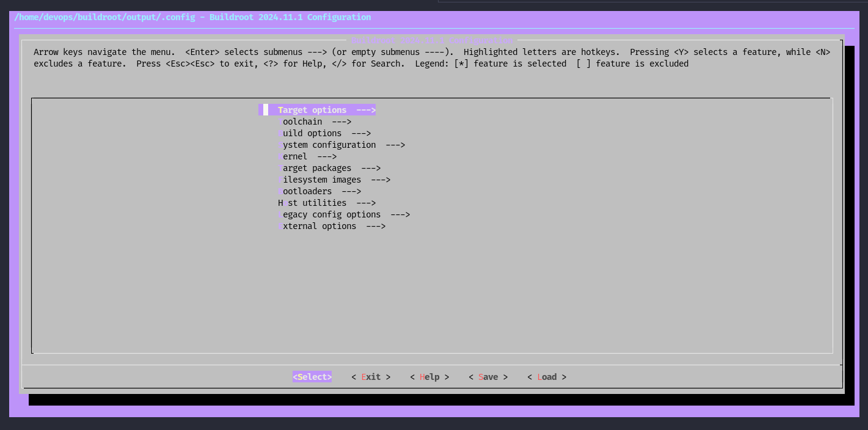
Task: Open the Build options submenu
Action: click(x=324, y=133)
